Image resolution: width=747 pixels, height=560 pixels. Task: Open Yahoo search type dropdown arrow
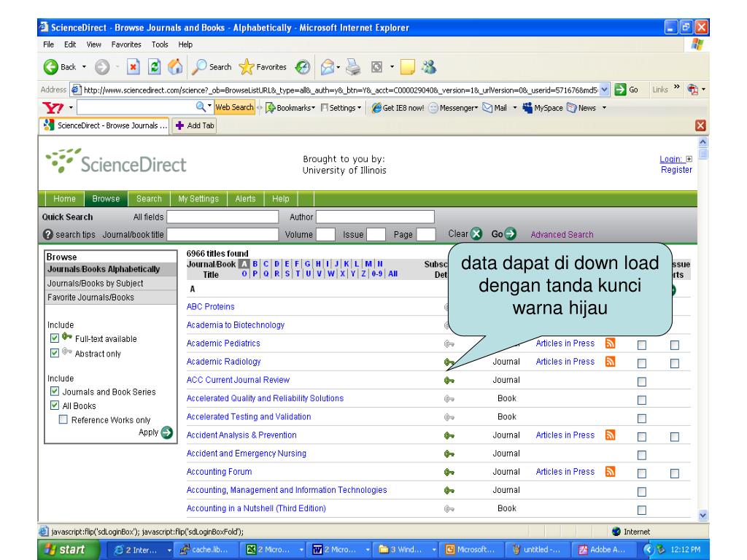point(209,106)
